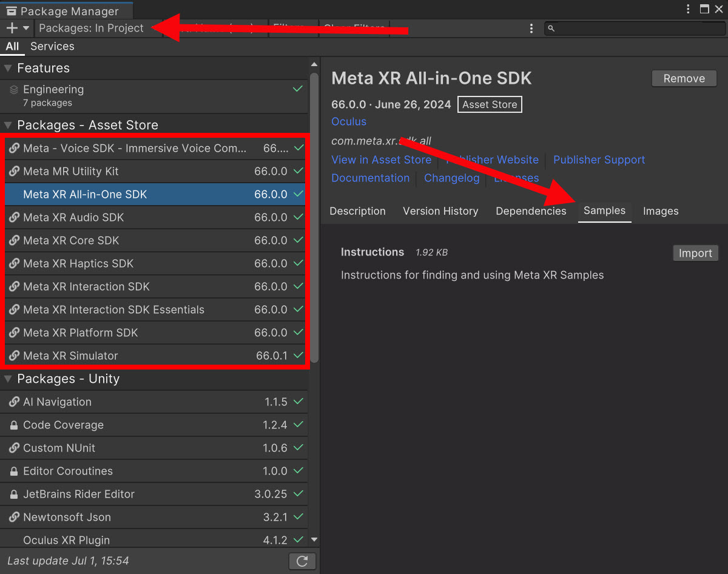Click link icon beside Meta XR Platform SDK
Viewport: 728px width, 574px height.
(15, 333)
